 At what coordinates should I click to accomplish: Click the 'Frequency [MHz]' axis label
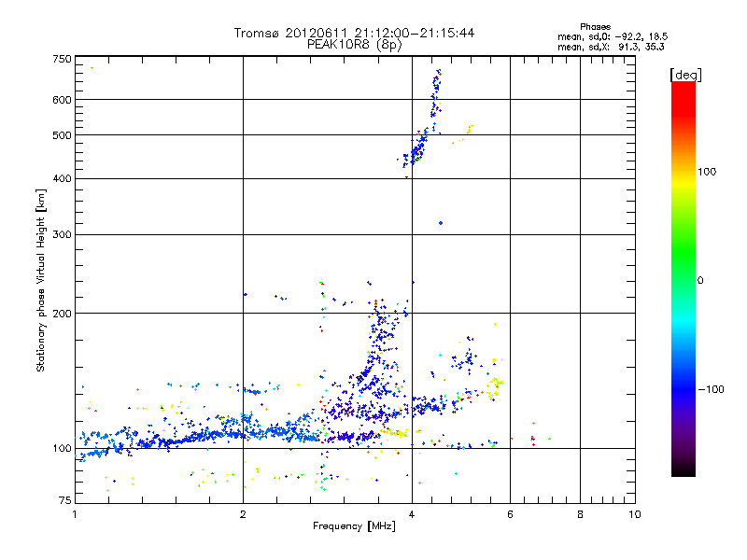point(354,526)
